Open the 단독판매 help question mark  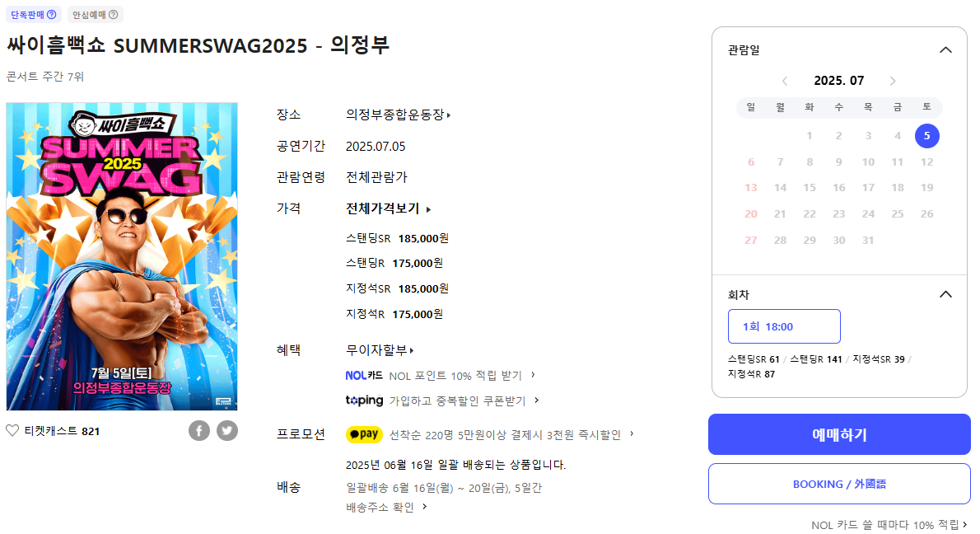point(53,14)
